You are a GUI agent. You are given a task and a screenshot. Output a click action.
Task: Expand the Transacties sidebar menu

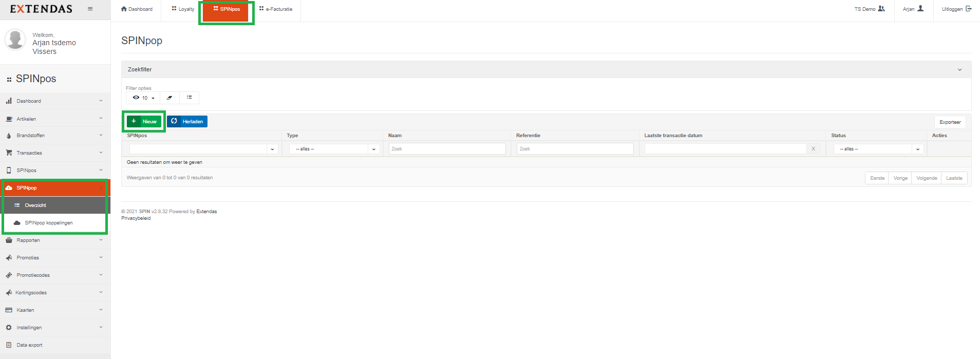[55, 153]
